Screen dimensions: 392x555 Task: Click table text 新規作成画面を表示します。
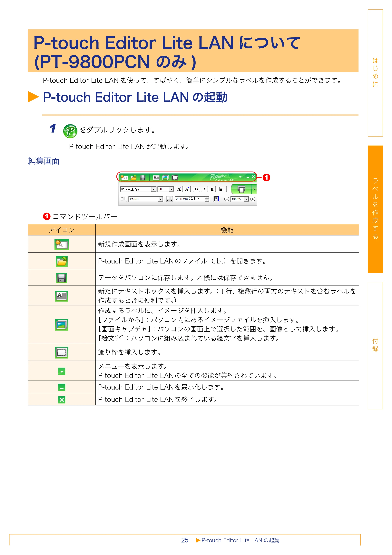[140, 244]
